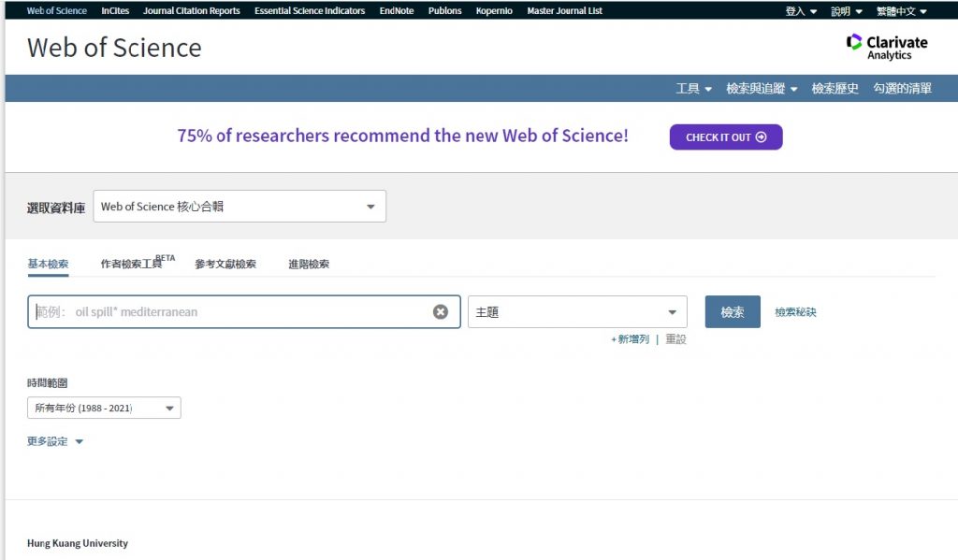The image size is (958, 560).
Task: Open the 繁體中文 language dropdown
Action: click(901, 11)
